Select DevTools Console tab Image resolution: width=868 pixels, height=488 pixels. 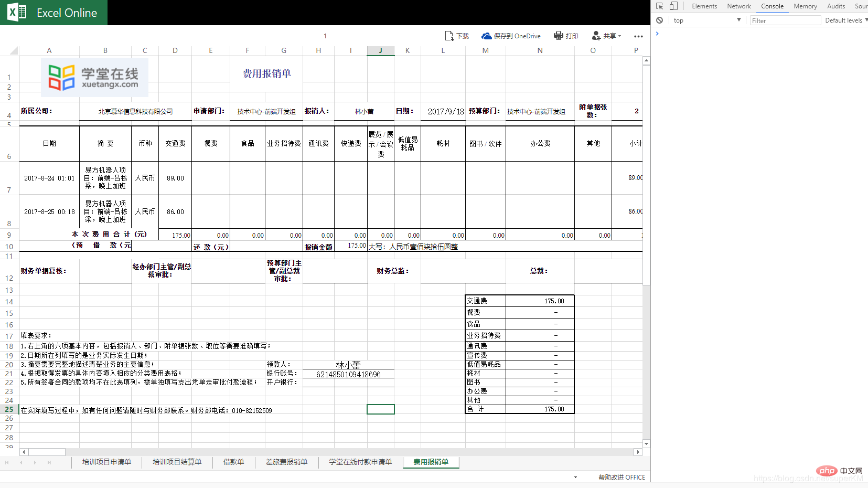tap(772, 6)
